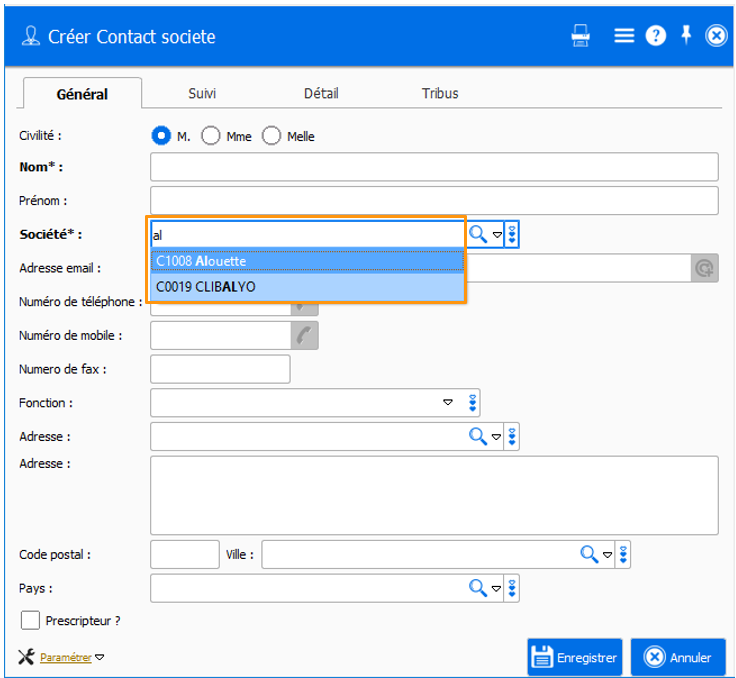736x678 pixels.
Task: Click the Nom input field
Action: (434, 167)
